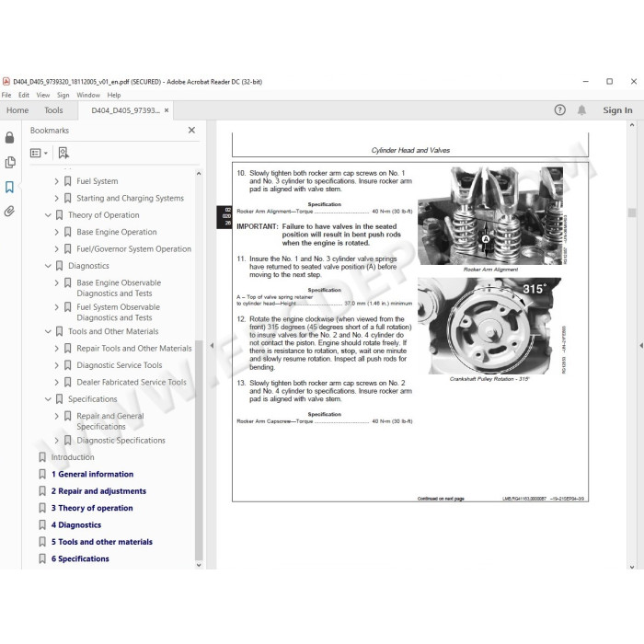The height and width of the screenshot is (644, 644).
Task: Click the Crankshaft Pulley Rotation 315° image
Action: (489, 326)
